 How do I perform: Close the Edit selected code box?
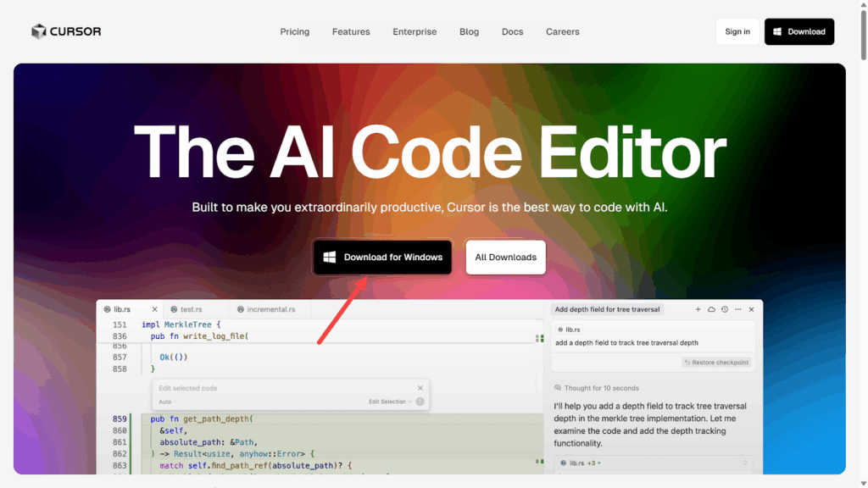point(420,388)
